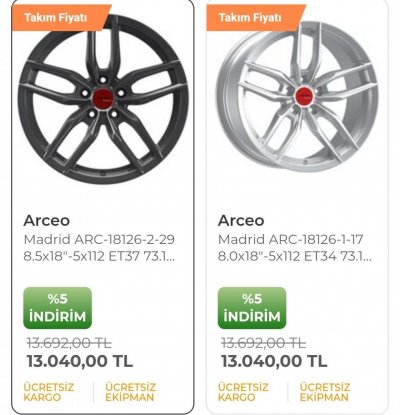Select the 13.040,00 TL price on the left card
400x415 pixels.
[80, 361]
